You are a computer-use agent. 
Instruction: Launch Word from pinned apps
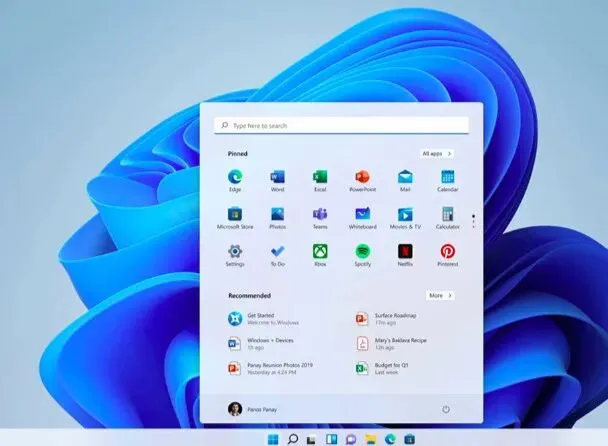pos(278,180)
